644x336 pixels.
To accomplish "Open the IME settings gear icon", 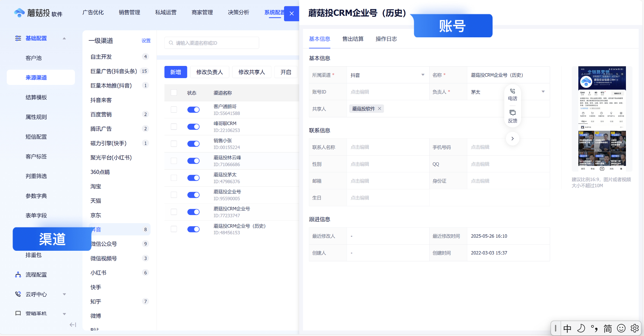I will click(x=635, y=328).
